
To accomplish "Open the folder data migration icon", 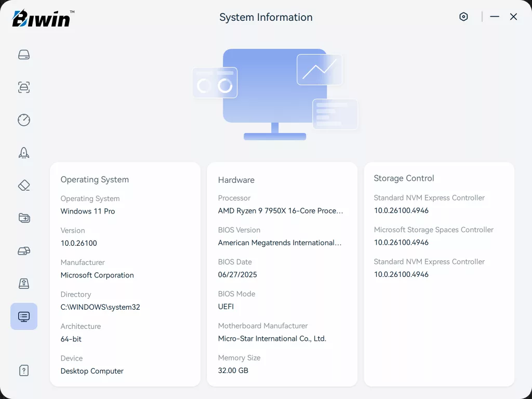I will pos(24,218).
